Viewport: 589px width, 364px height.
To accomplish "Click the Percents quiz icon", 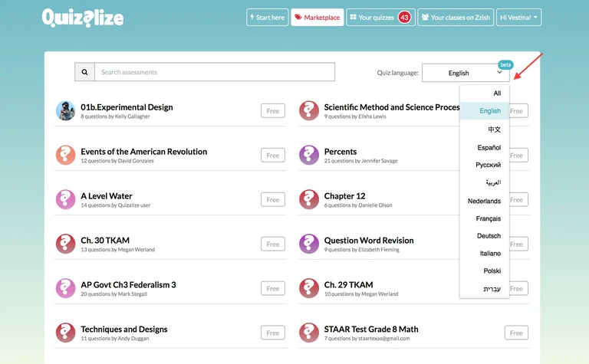I will 308,156.
